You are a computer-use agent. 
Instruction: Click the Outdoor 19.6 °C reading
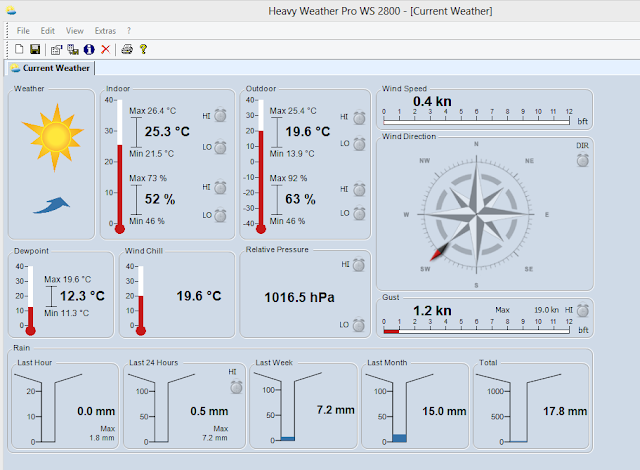point(308,132)
